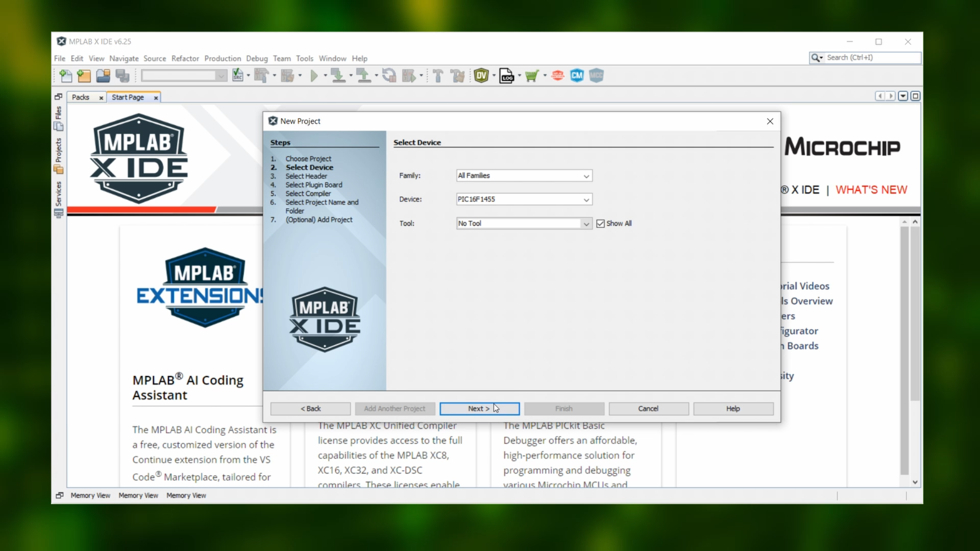
Task: Open the Device combo box list
Action: coord(586,200)
